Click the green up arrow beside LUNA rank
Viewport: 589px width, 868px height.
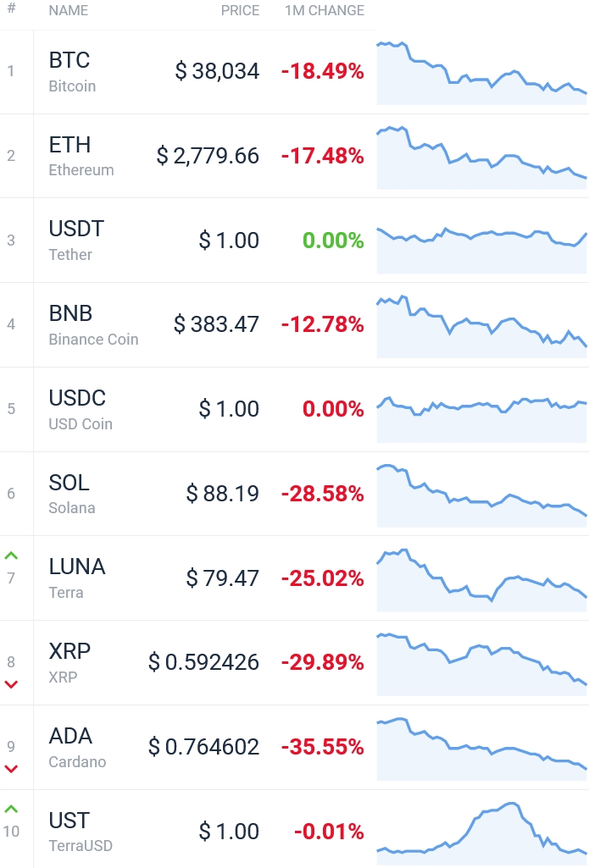11,556
